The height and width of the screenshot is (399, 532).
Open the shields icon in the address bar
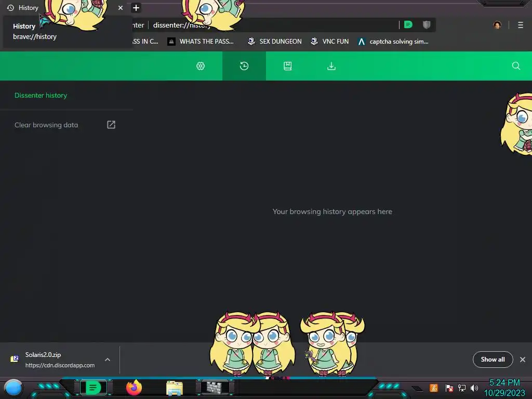[427, 25]
